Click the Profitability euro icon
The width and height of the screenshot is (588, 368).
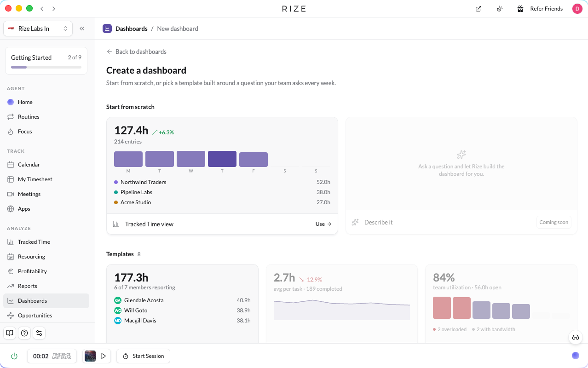click(11, 271)
